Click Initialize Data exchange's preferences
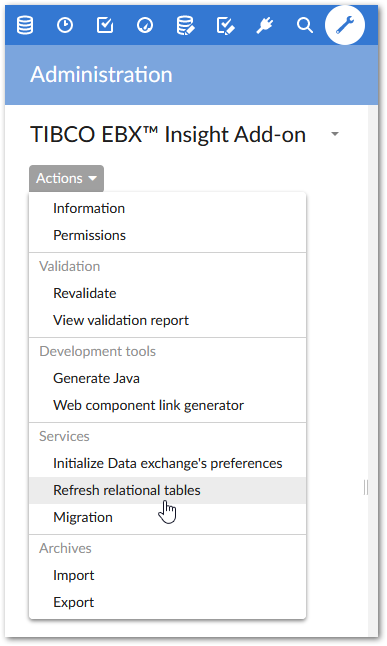The image size is (387, 646). tap(167, 463)
